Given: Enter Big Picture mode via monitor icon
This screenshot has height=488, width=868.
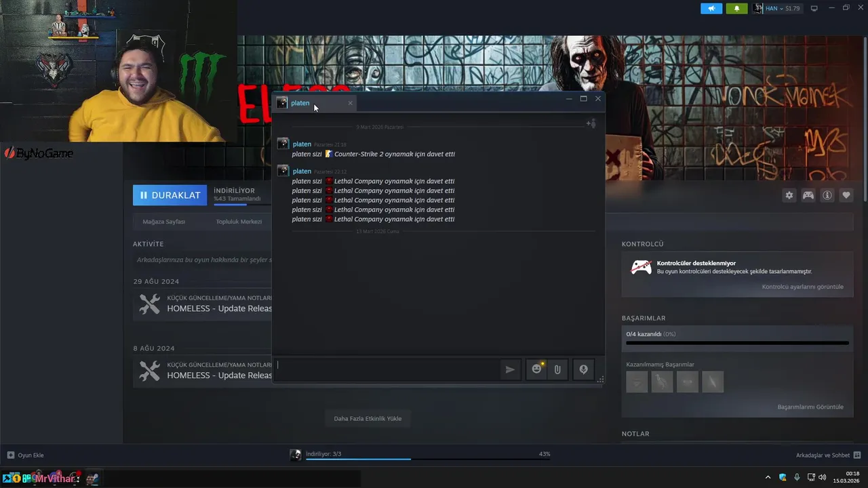Looking at the screenshot, I should click(x=814, y=8).
